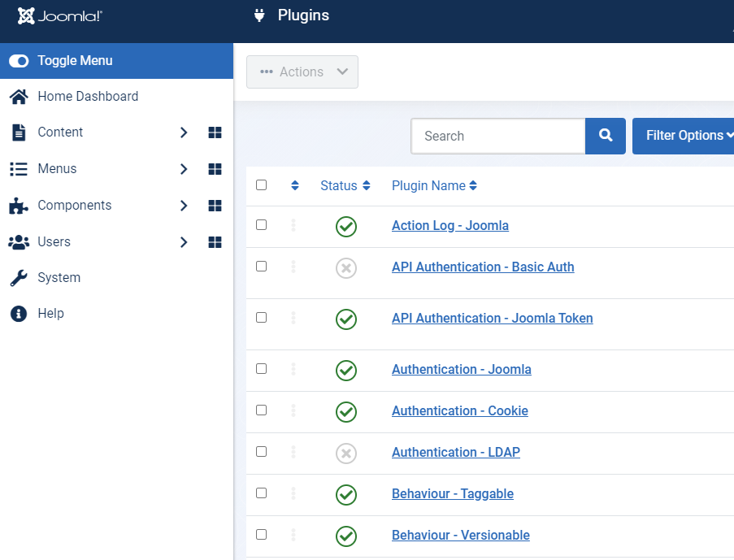Check the box for Behaviour - Taggable
The width and height of the screenshot is (734, 560).
261,493
